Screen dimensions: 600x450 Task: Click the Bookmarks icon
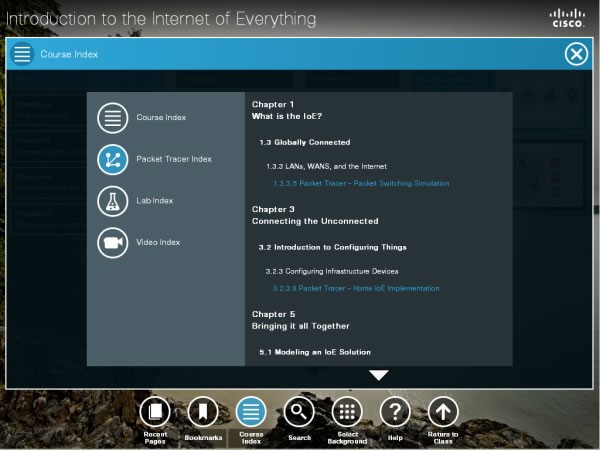[203, 411]
